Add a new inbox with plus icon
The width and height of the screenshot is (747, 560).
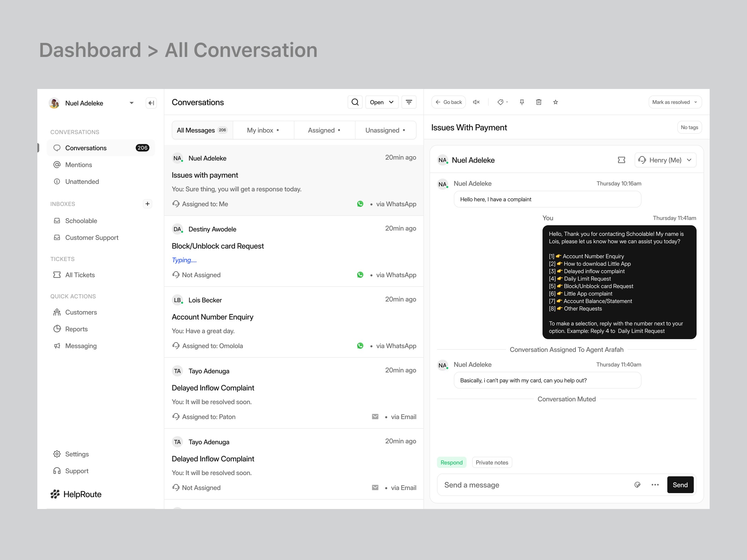147,203
